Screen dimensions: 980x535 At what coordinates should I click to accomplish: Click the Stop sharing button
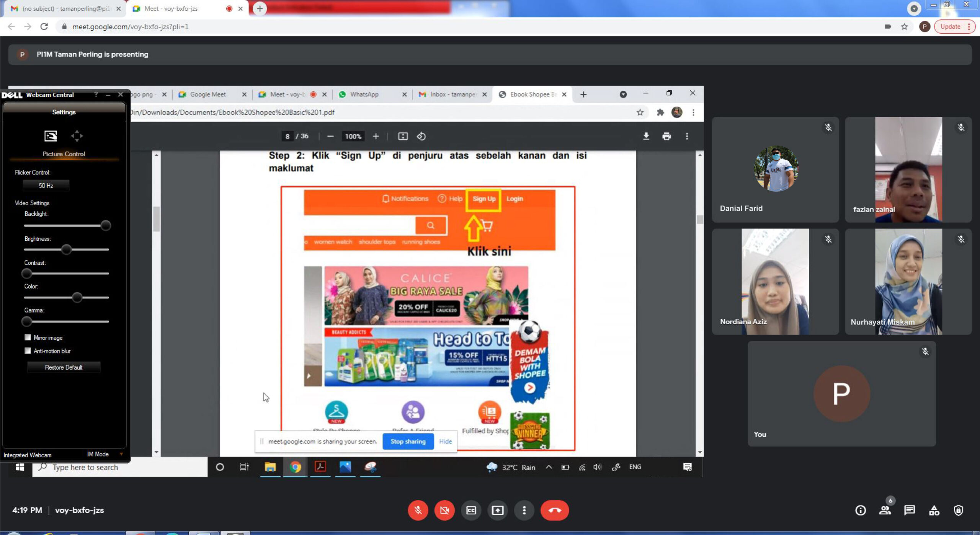[408, 441]
